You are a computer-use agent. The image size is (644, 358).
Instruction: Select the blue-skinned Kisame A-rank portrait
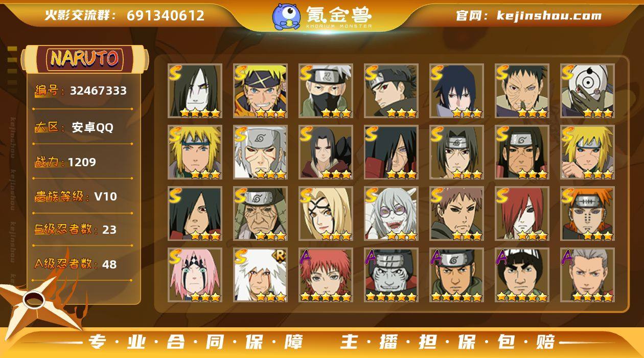click(x=392, y=275)
